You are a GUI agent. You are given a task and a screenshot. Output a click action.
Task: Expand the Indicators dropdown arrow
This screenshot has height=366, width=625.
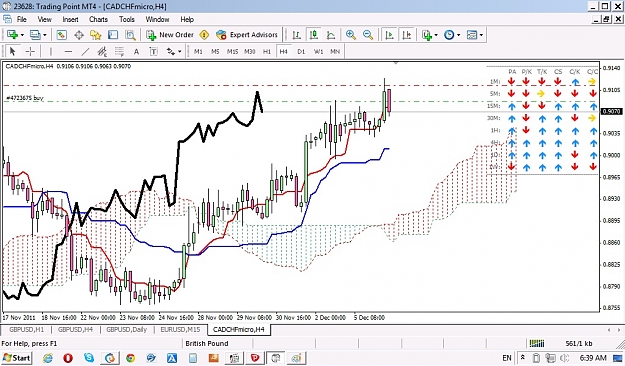tap(436, 35)
